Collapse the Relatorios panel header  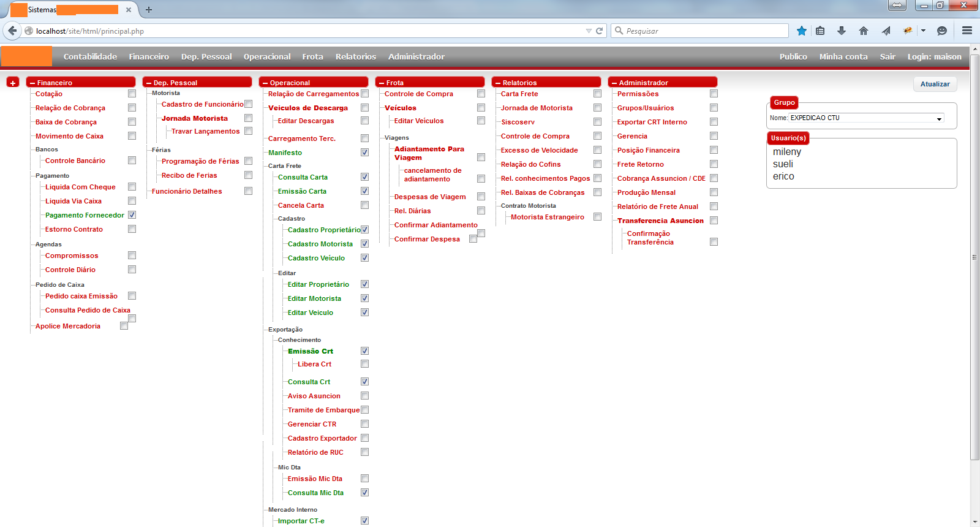pos(546,82)
